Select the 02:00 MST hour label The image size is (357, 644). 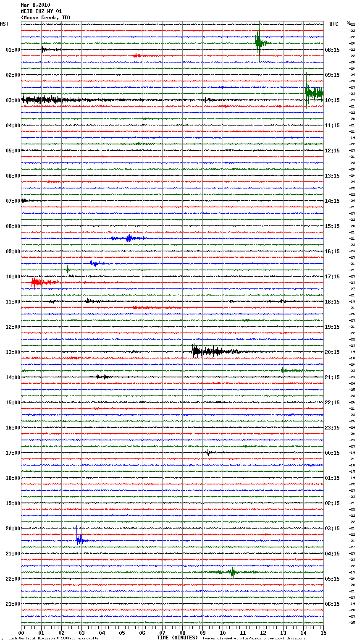(13, 75)
